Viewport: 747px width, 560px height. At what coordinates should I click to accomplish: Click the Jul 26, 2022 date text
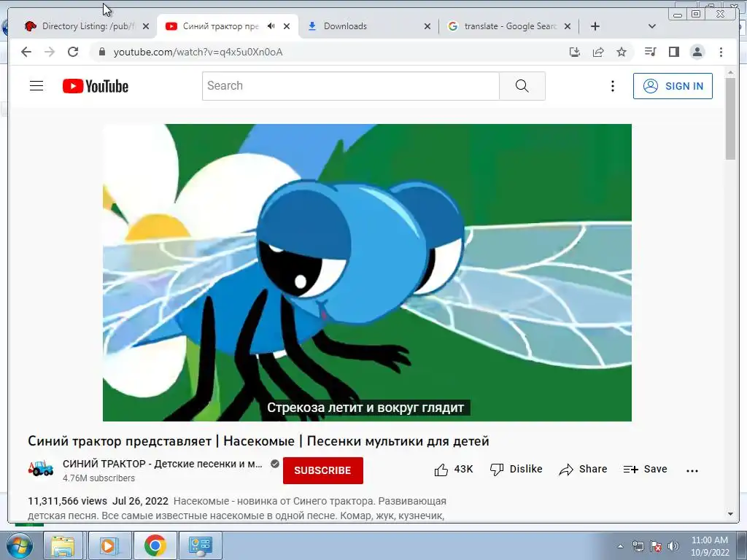click(x=141, y=501)
